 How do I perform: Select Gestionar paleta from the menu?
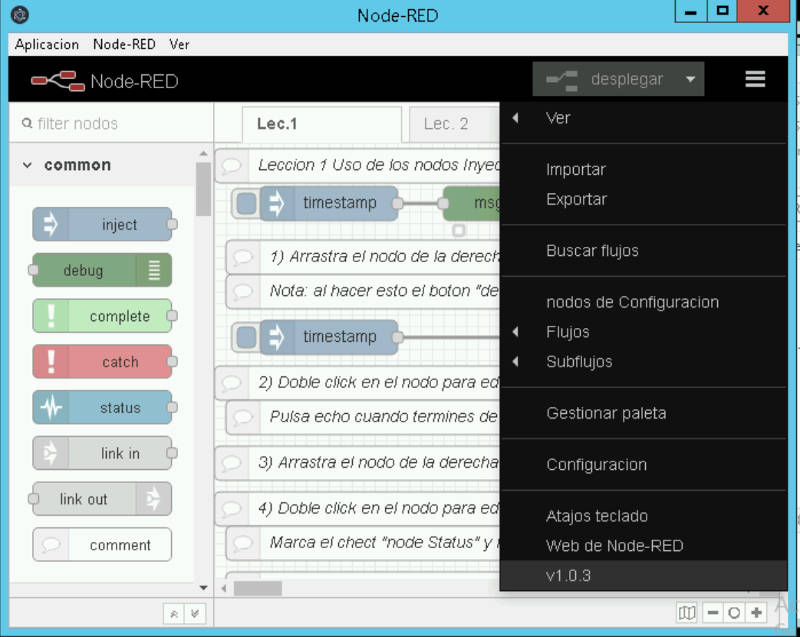coord(606,413)
